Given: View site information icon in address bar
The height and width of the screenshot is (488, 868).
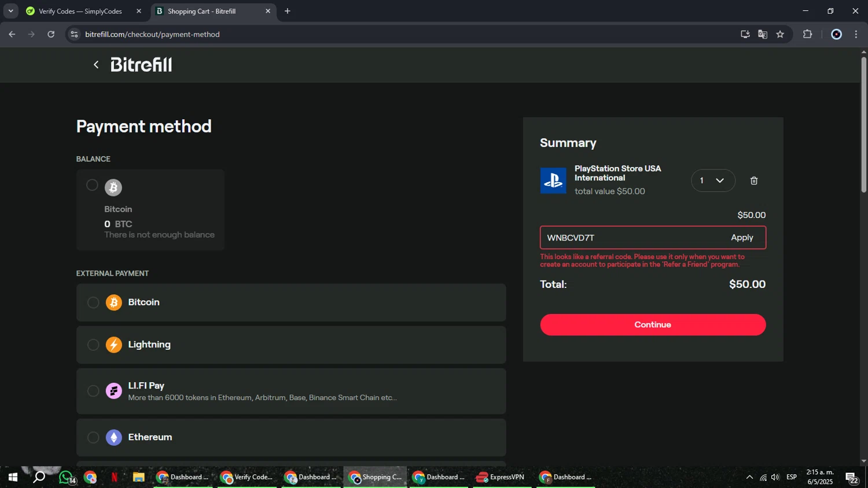Looking at the screenshot, I should [73, 34].
